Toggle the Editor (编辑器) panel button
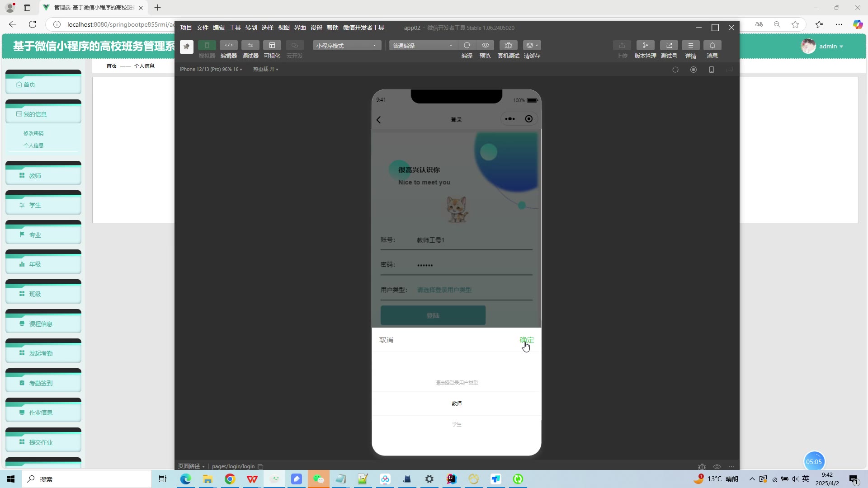 (x=228, y=46)
